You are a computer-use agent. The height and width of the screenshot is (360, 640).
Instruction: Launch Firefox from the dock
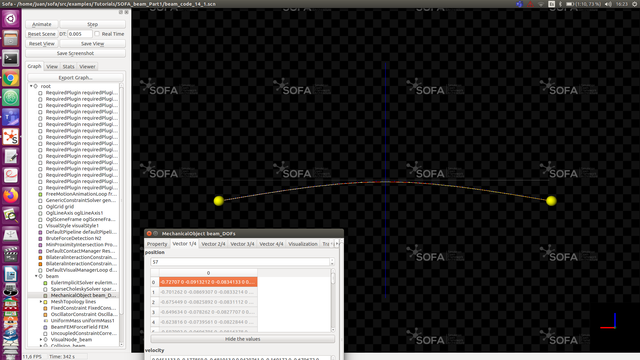[11, 196]
